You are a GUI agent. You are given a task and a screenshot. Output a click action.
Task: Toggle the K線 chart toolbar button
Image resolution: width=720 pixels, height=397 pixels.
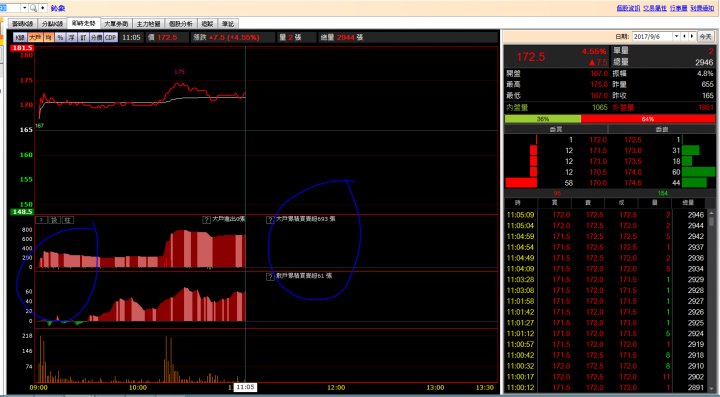20,38
